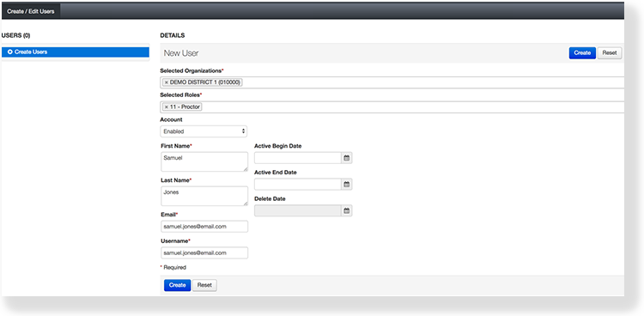Click into the Email input field
The height and width of the screenshot is (316, 644).
coord(204,227)
